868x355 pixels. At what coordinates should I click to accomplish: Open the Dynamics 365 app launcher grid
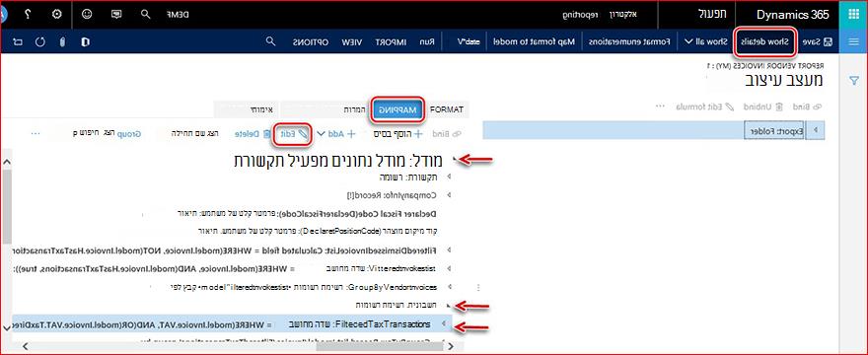pos(853,15)
